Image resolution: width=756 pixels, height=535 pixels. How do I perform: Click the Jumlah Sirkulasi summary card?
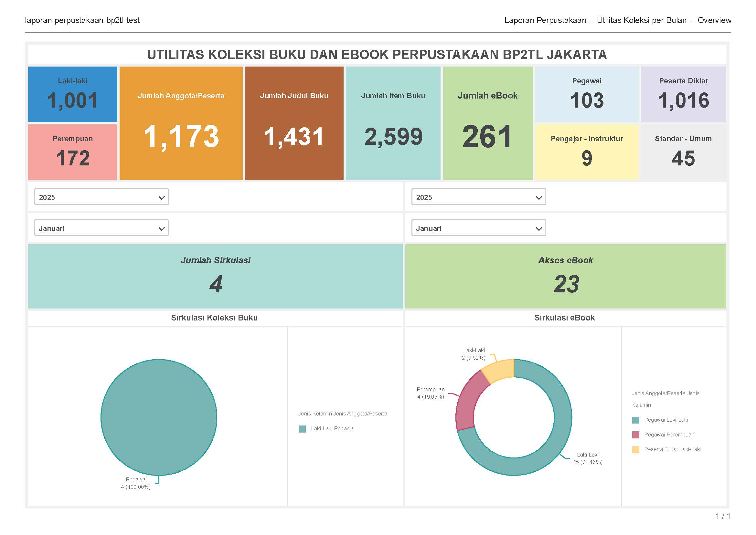(x=215, y=276)
